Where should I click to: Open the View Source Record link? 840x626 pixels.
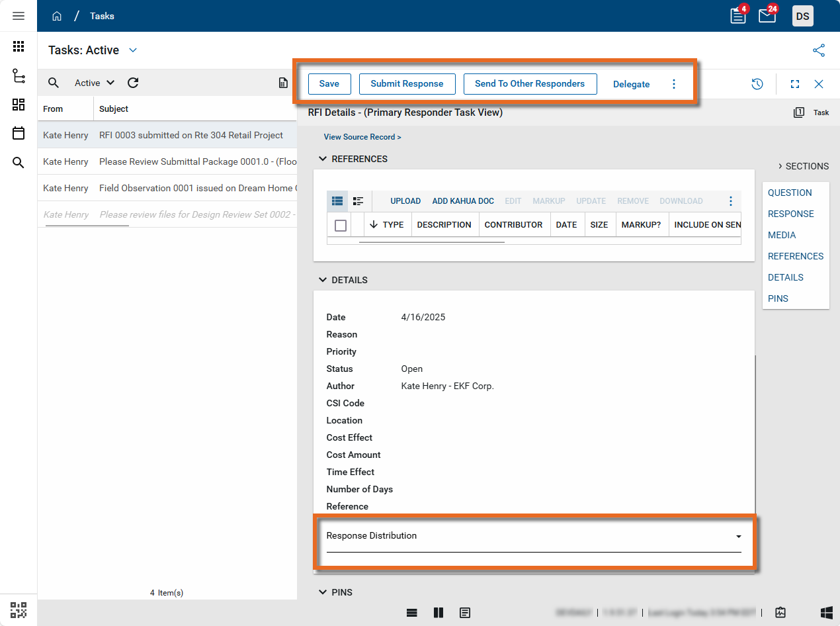(362, 137)
